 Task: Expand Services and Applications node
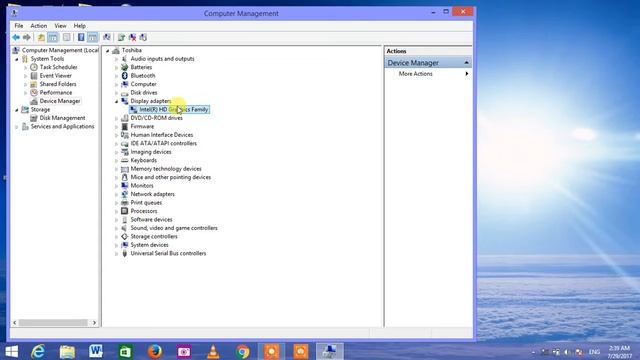[x=17, y=127]
